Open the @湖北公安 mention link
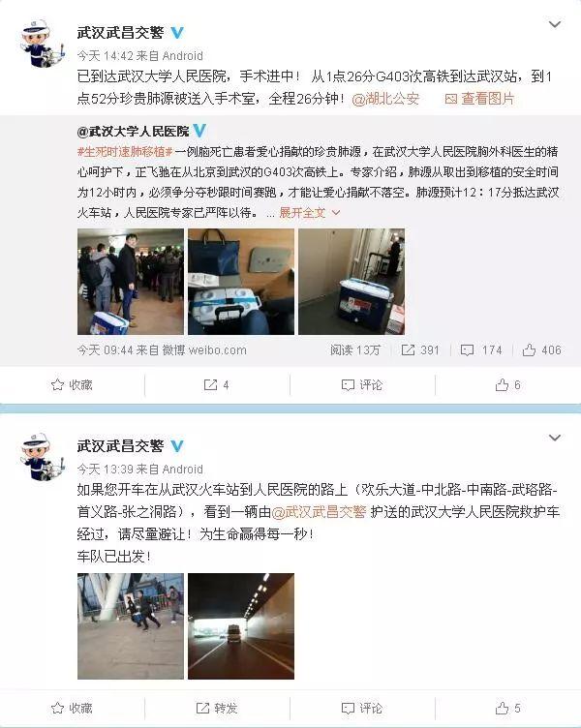The image size is (581, 728). point(385,99)
